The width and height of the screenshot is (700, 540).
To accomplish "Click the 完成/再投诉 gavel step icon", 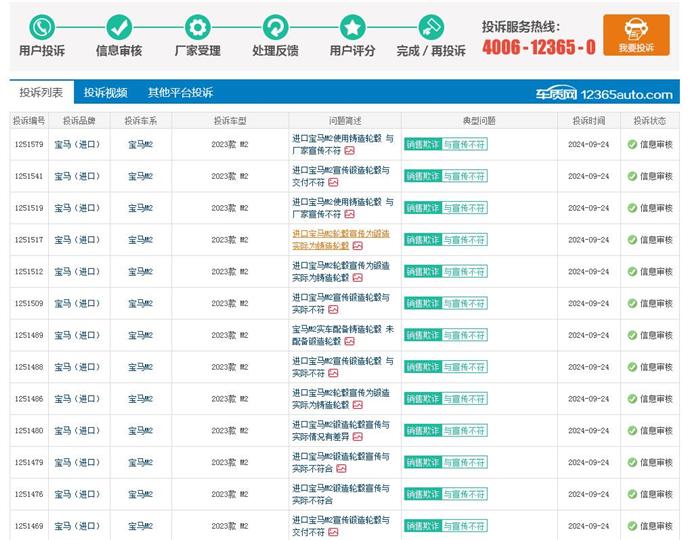I will (431, 27).
